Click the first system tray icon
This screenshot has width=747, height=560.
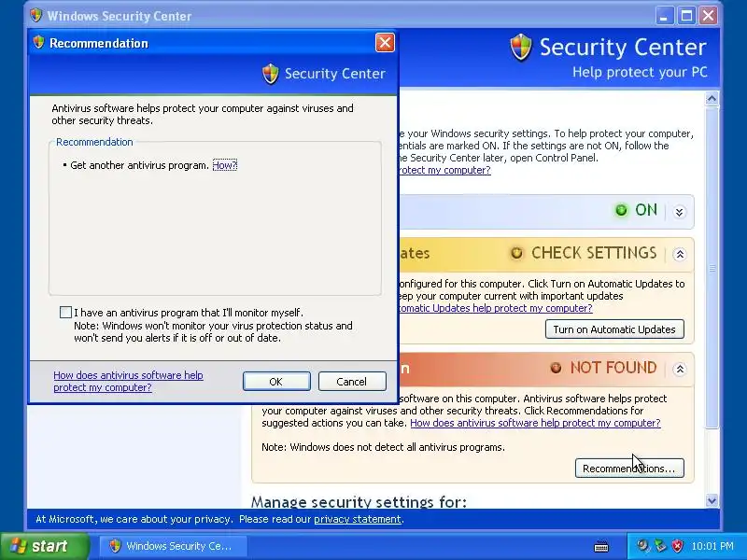point(643,546)
